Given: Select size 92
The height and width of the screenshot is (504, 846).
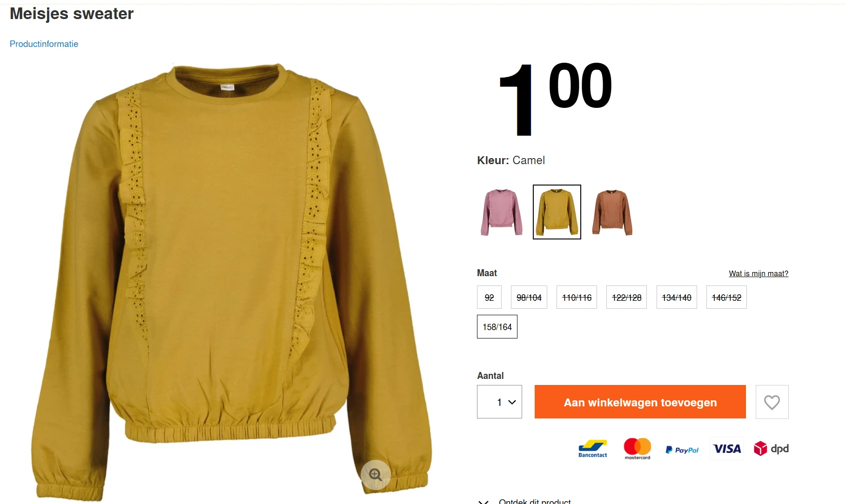Looking at the screenshot, I should pyautogui.click(x=489, y=297).
